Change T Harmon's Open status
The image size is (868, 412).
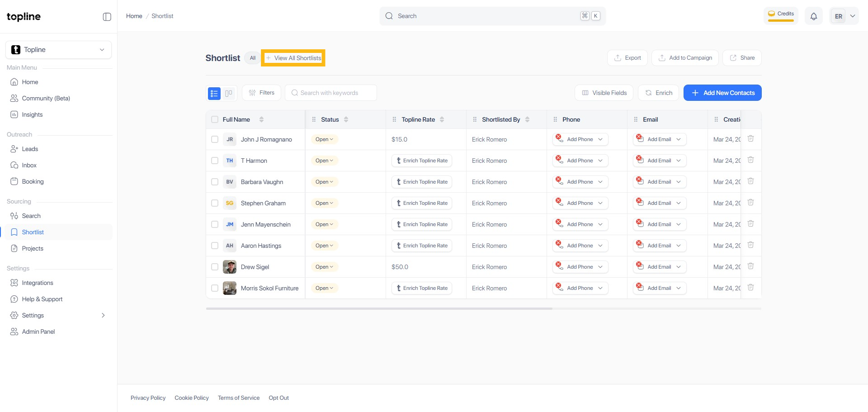(324, 161)
